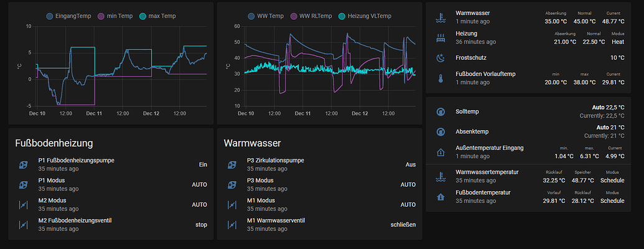Click the P3 Zirkulationspumpe pump icon

[x=232, y=164]
